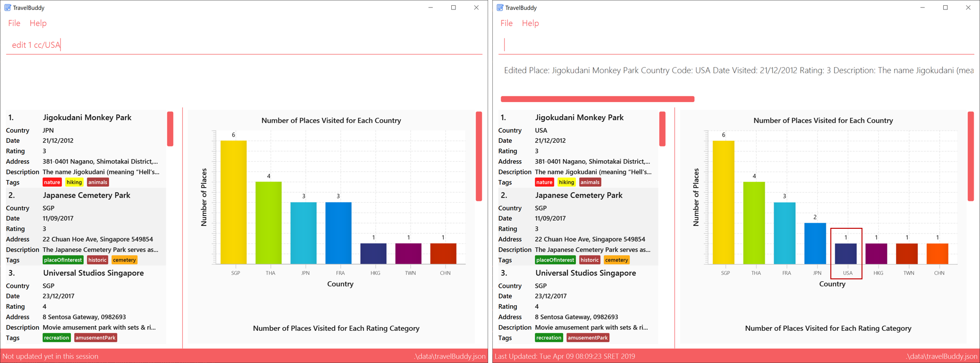This screenshot has height=363, width=980.
Task: Click green THA bar in left chart
Action: [269, 223]
